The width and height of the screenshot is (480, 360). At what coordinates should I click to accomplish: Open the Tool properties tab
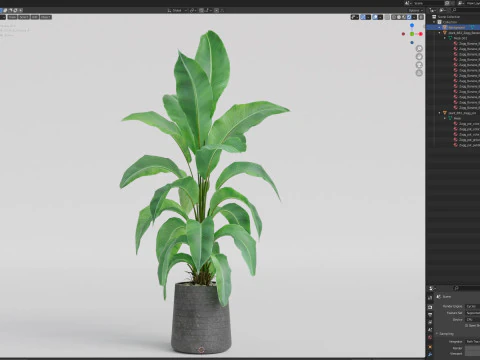tap(430, 298)
